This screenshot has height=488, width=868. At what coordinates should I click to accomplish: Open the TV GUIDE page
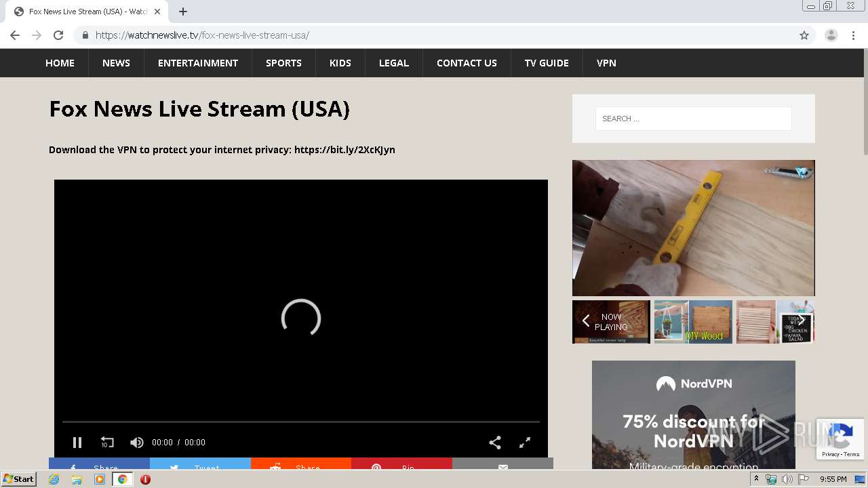547,63
